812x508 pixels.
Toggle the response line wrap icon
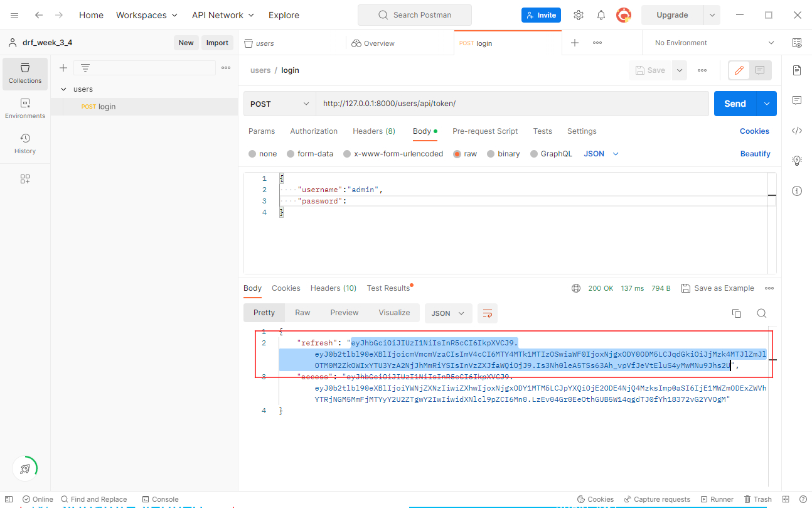(x=488, y=313)
